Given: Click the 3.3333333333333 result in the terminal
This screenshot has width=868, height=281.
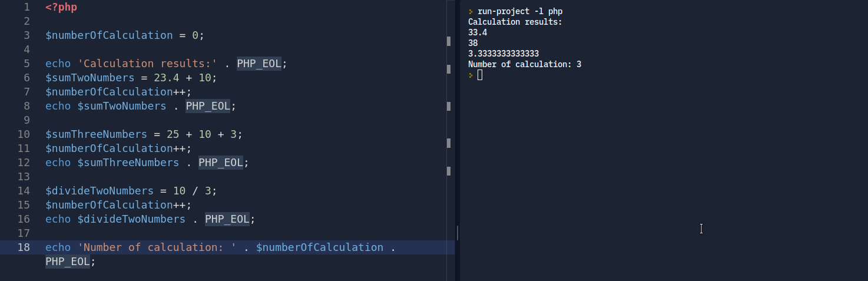Looking at the screenshot, I should (503, 54).
